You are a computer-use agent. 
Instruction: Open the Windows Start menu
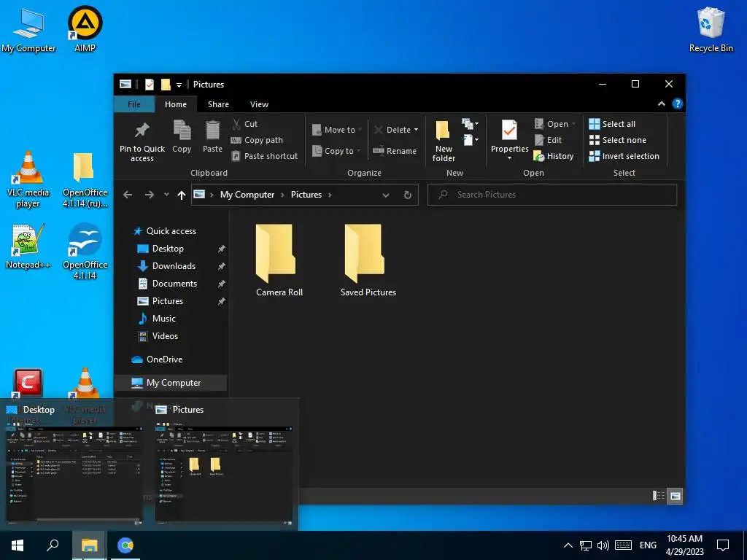click(x=18, y=545)
